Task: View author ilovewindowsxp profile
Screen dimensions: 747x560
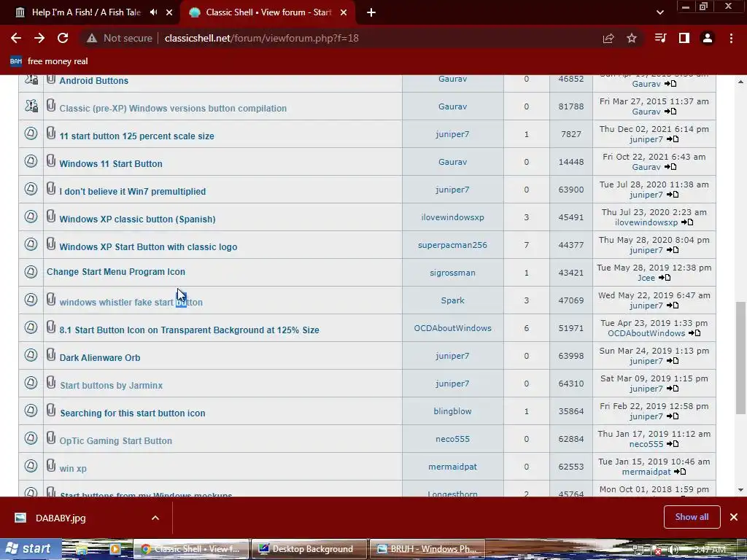Action: point(452,217)
